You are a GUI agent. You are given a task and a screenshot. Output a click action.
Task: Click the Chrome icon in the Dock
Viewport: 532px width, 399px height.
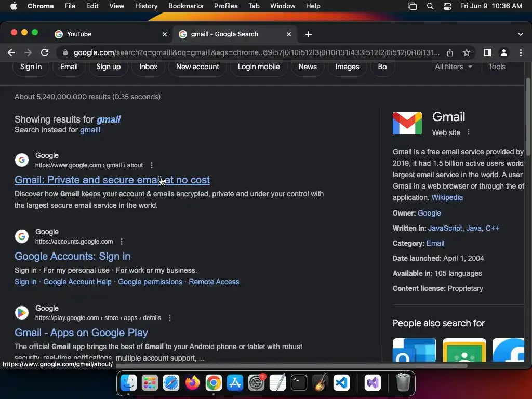tap(214, 383)
